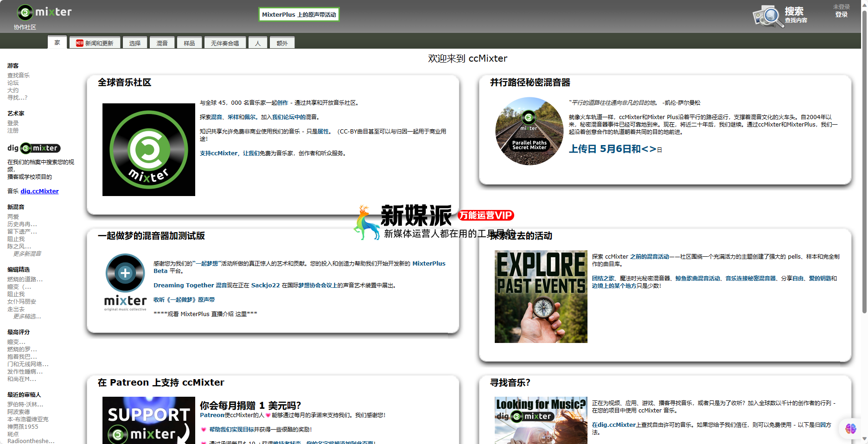This screenshot has width=868, height=444.
Task: Open 寻找...? in the sidebar
Action: tap(18, 97)
